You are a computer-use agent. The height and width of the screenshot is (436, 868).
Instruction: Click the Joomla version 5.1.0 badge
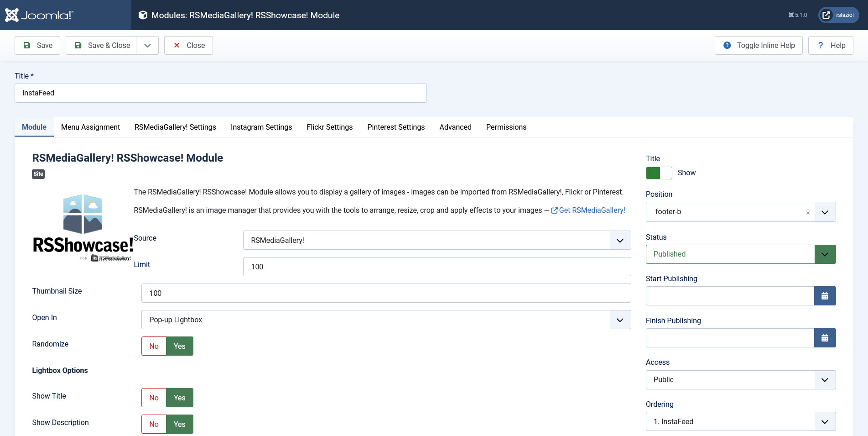click(798, 15)
